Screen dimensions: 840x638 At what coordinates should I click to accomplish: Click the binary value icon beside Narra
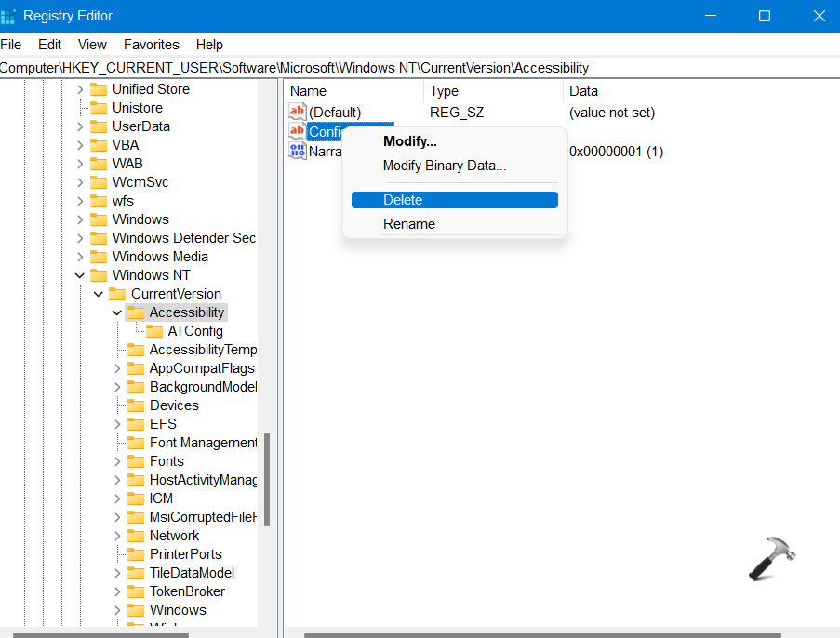(x=297, y=151)
